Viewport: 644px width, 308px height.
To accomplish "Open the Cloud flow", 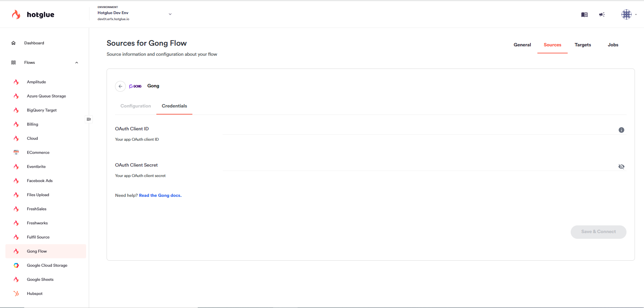I will click(32, 138).
